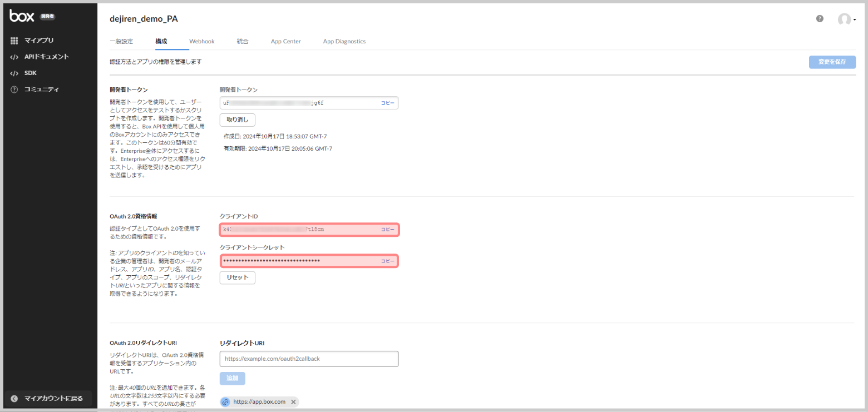The height and width of the screenshot is (412, 868).
Task: Click the 有効期限 timestamp text
Action: (x=278, y=148)
